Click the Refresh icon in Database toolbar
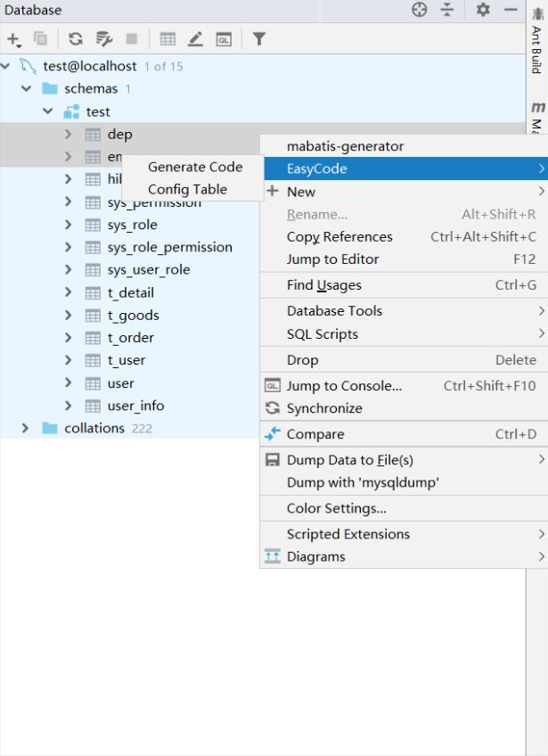Image resolution: width=548 pixels, height=756 pixels. [x=76, y=38]
